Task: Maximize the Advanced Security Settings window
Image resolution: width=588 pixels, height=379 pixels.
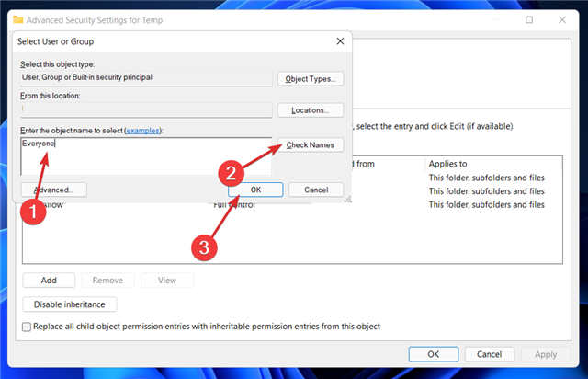Action: (x=529, y=19)
